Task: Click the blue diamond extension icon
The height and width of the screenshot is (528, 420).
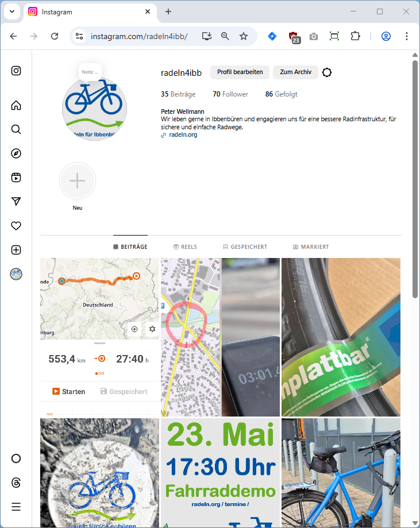Action: click(272, 36)
